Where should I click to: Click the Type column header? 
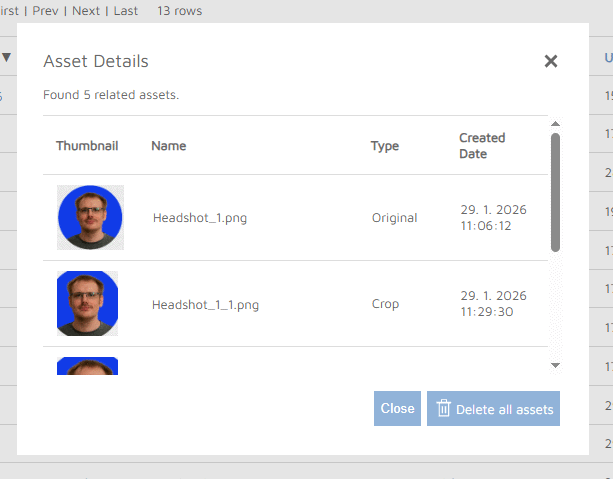pos(385,146)
